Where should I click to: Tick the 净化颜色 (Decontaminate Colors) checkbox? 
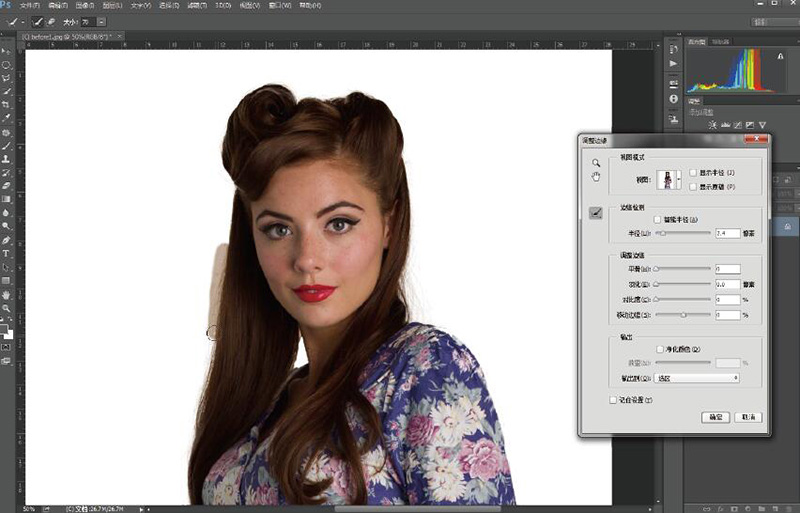(x=659, y=348)
